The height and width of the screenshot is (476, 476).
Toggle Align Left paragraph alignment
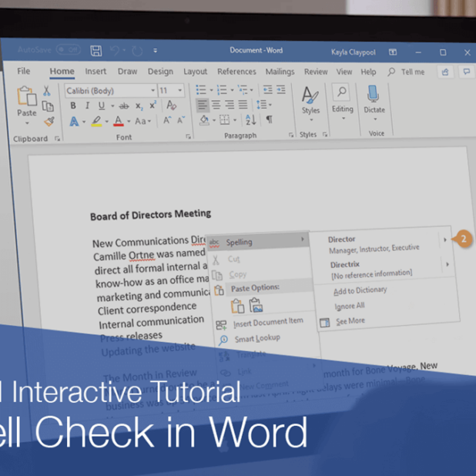pos(202,105)
